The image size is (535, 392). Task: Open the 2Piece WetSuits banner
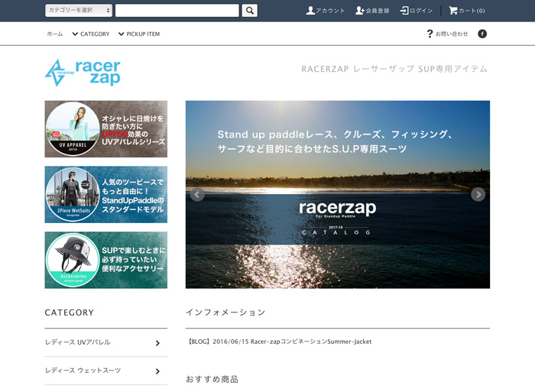[x=105, y=194]
